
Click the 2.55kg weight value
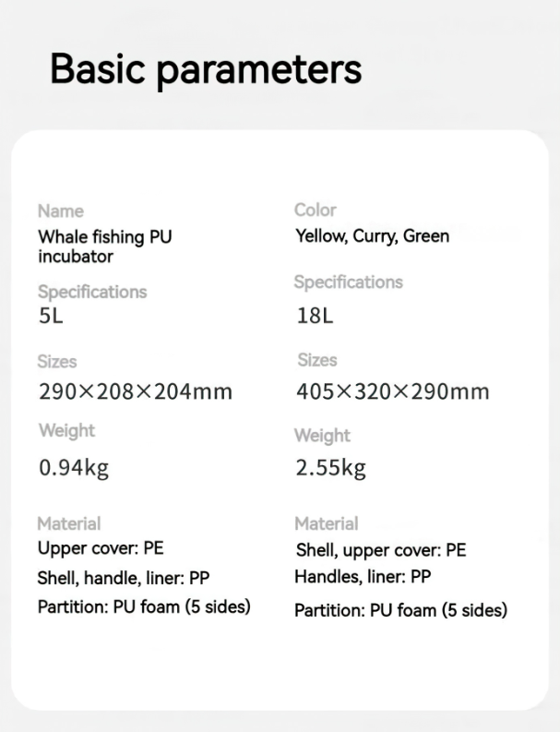tap(330, 468)
